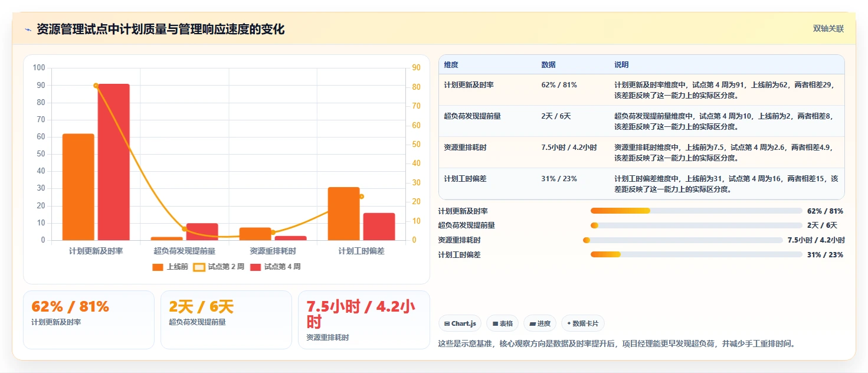The image size is (868, 373).
Task: Click the line point at 超负荷发现提前量
Action: [185, 229]
